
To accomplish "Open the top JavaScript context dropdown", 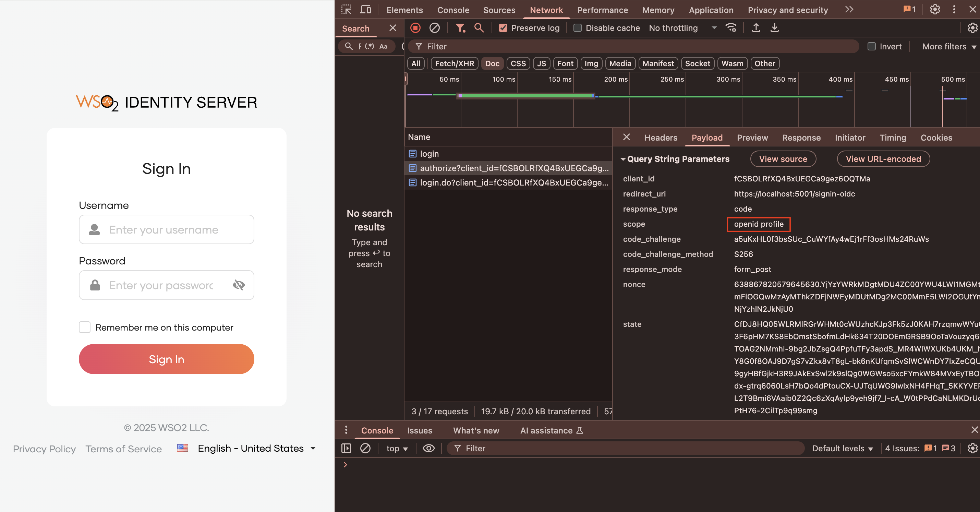I will pyautogui.click(x=397, y=448).
